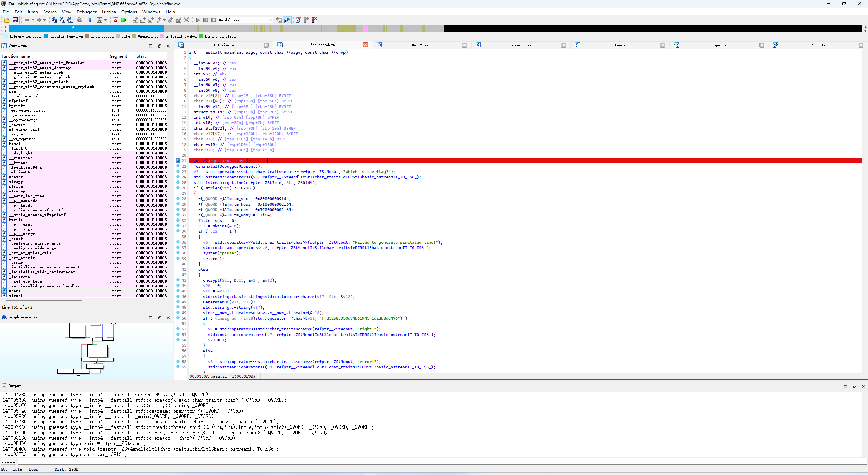Open the binary sequence search icon
The height and width of the screenshot is (475, 868).
click(70, 20)
